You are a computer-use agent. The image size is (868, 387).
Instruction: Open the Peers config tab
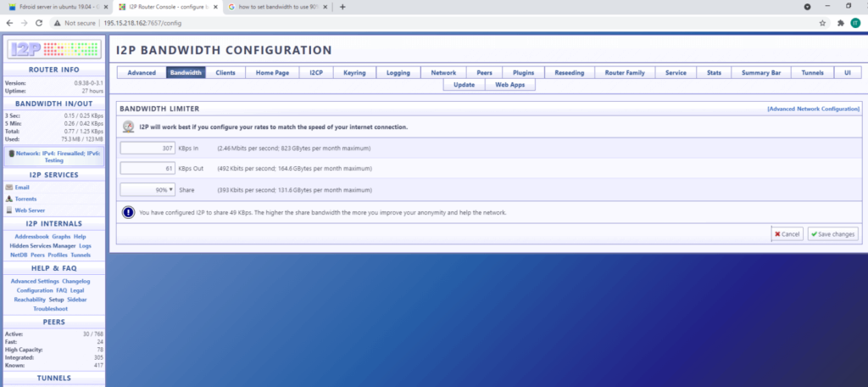484,73
